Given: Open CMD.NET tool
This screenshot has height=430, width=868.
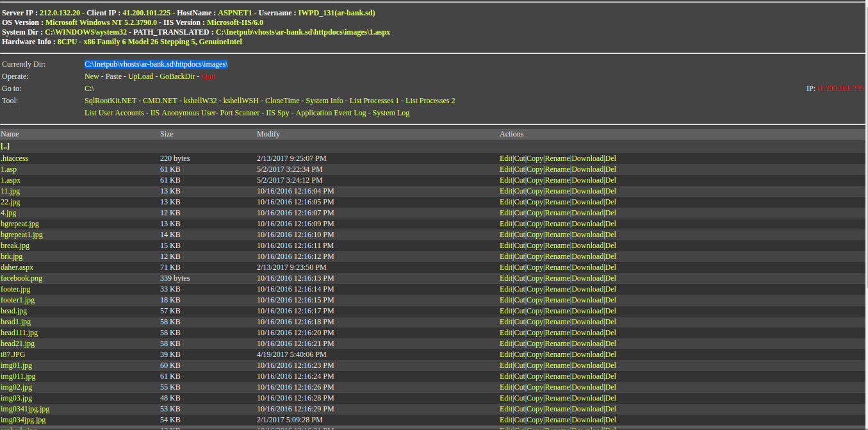Looking at the screenshot, I should point(160,101).
